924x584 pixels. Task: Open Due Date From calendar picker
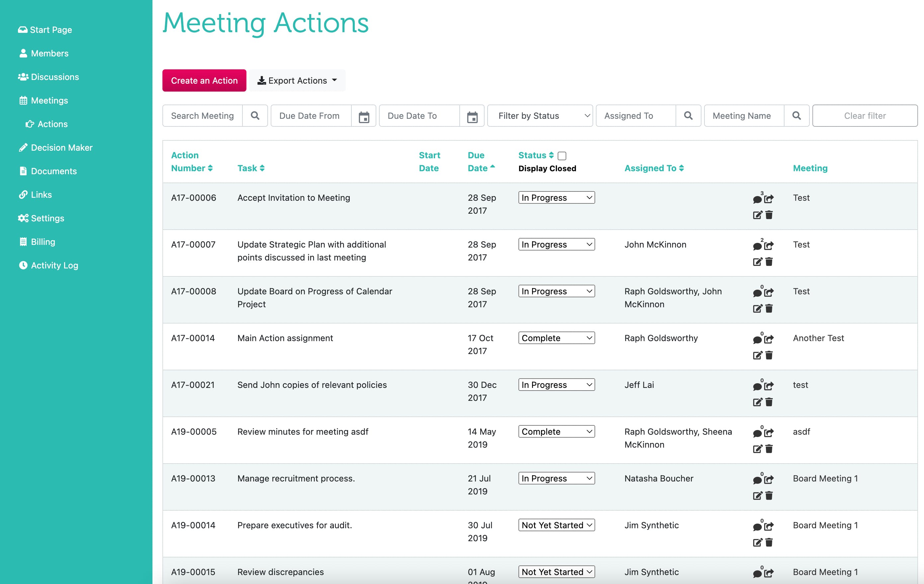[364, 116]
